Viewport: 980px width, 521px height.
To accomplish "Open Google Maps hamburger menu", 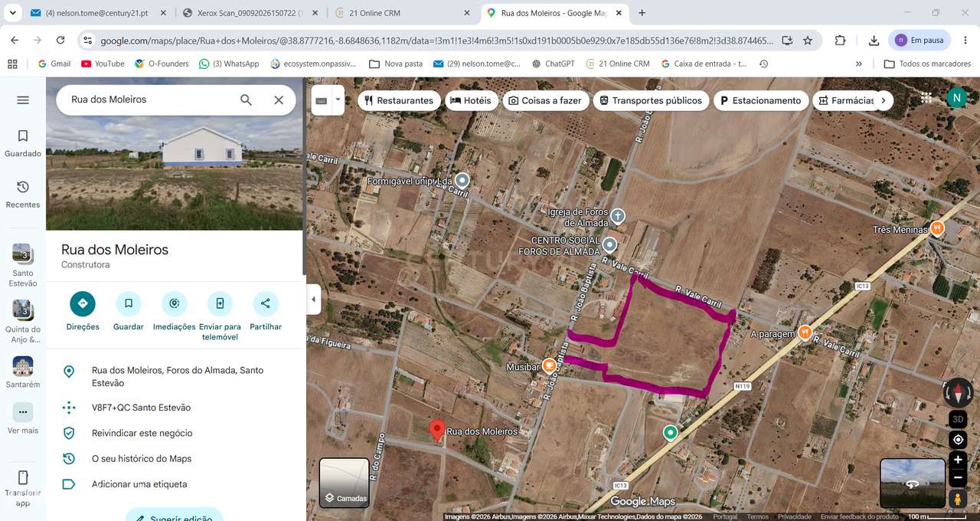I will pos(23,100).
